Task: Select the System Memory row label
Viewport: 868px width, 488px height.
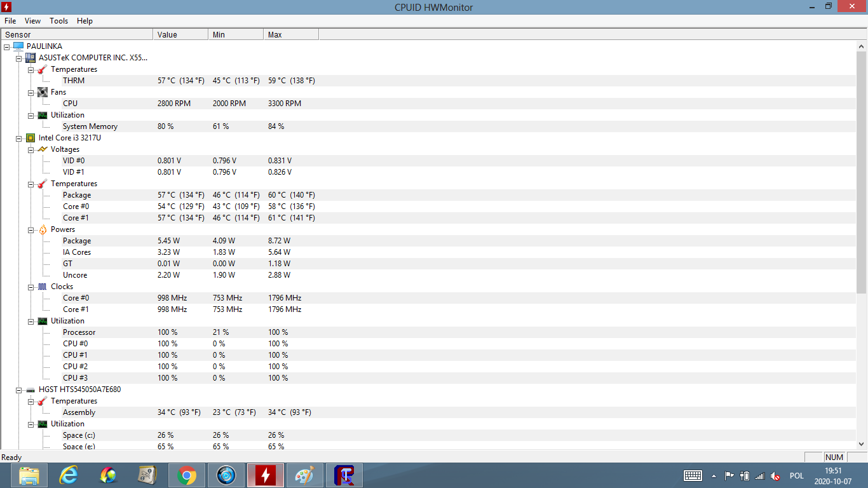Action: pyautogui.click(x=90, y=126)
